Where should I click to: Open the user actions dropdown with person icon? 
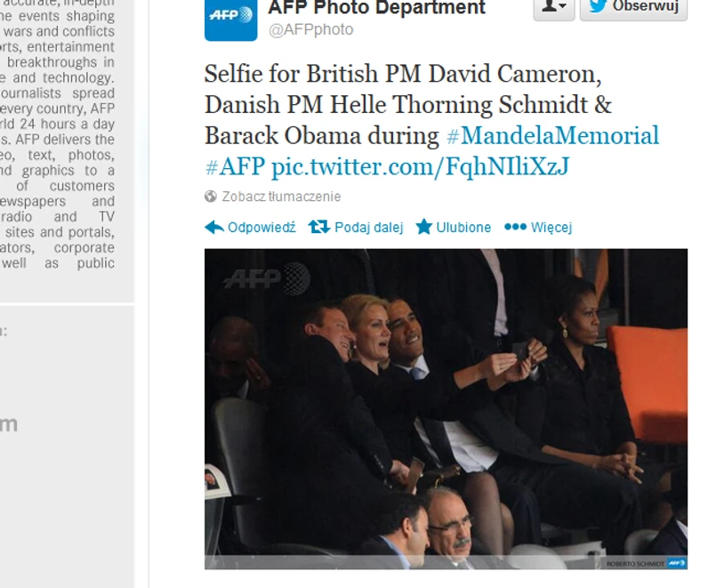pyautogui.click(x=554, y=9)
